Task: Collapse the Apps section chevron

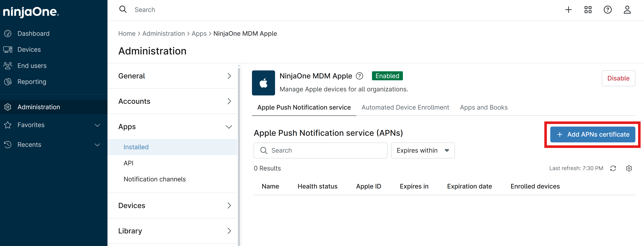Action: pyautogui.click(x=229, y=127)
